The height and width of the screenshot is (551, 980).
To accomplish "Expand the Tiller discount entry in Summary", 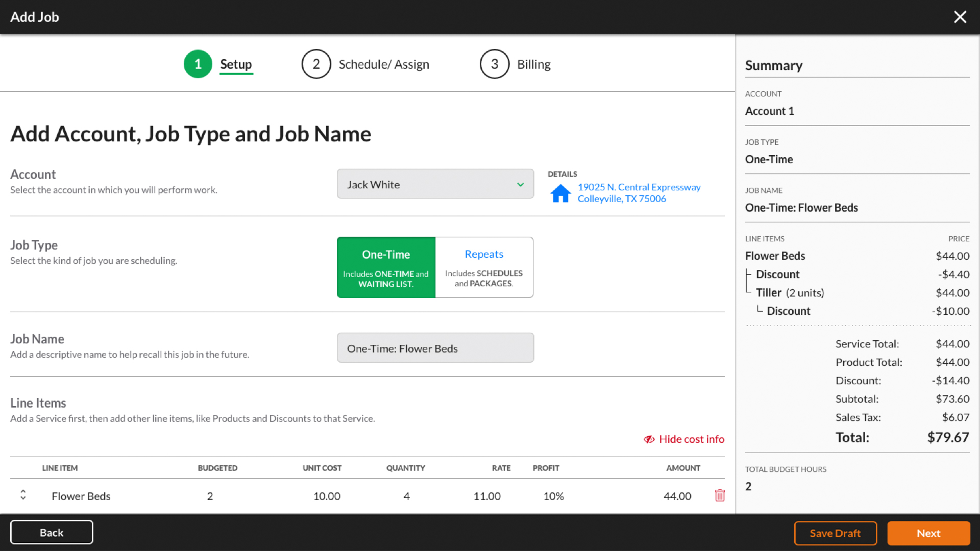I will pos(788,311).
